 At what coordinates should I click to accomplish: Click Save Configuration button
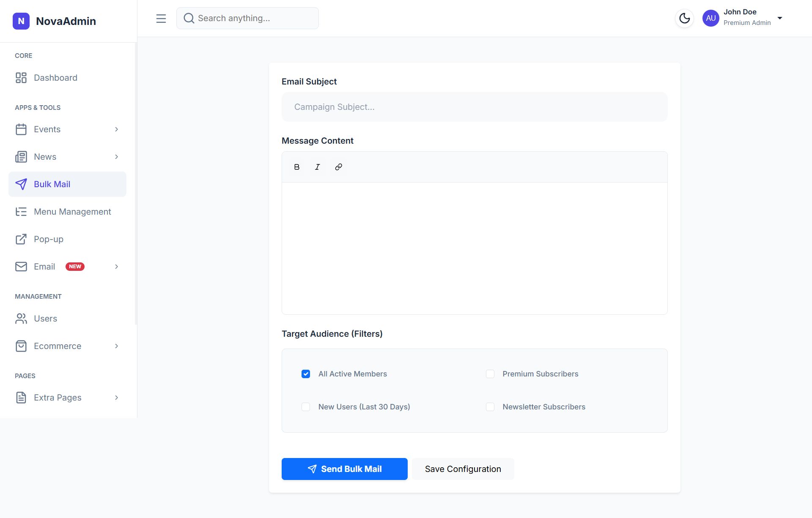point(463,469)
